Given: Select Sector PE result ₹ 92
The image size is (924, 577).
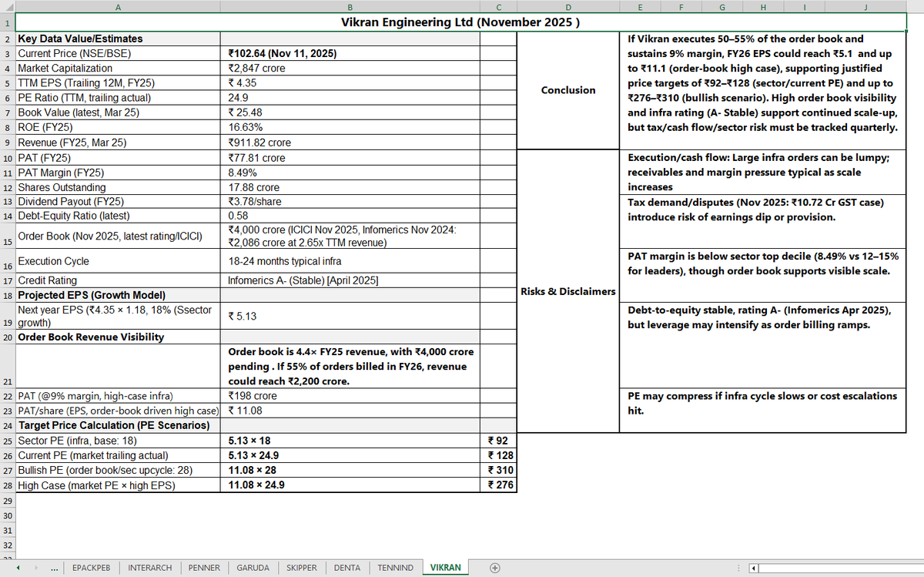Looking at the screenshot, I should coord(498,441).
